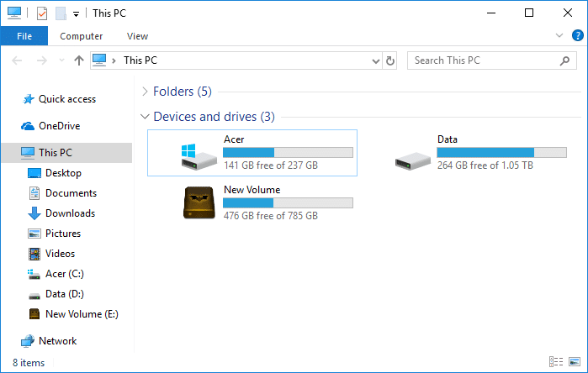Open the Customize Quick Access Toolbar dropdown

76,13
